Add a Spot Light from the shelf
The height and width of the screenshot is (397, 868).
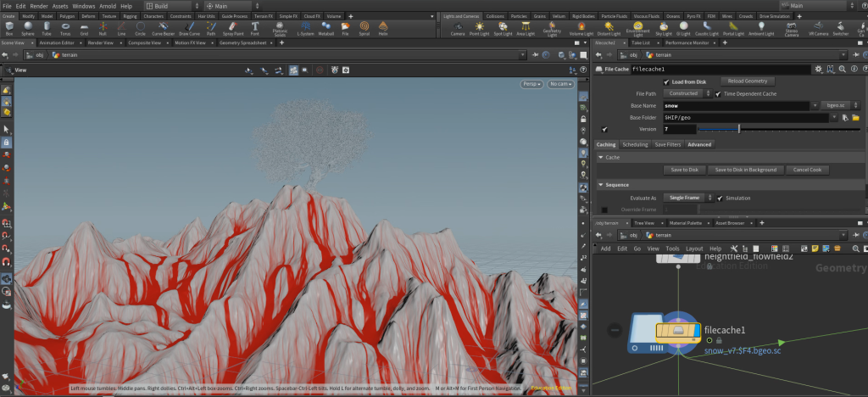503,29
